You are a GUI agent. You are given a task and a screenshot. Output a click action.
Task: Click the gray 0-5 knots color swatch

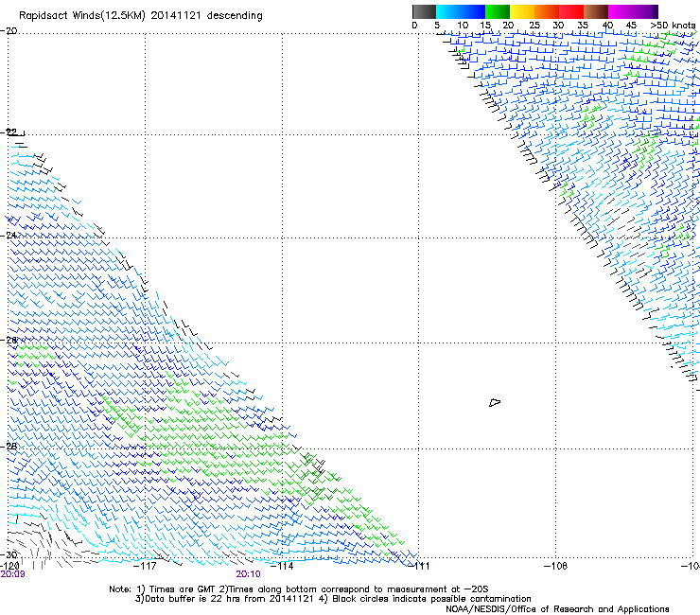click(424, 11)
